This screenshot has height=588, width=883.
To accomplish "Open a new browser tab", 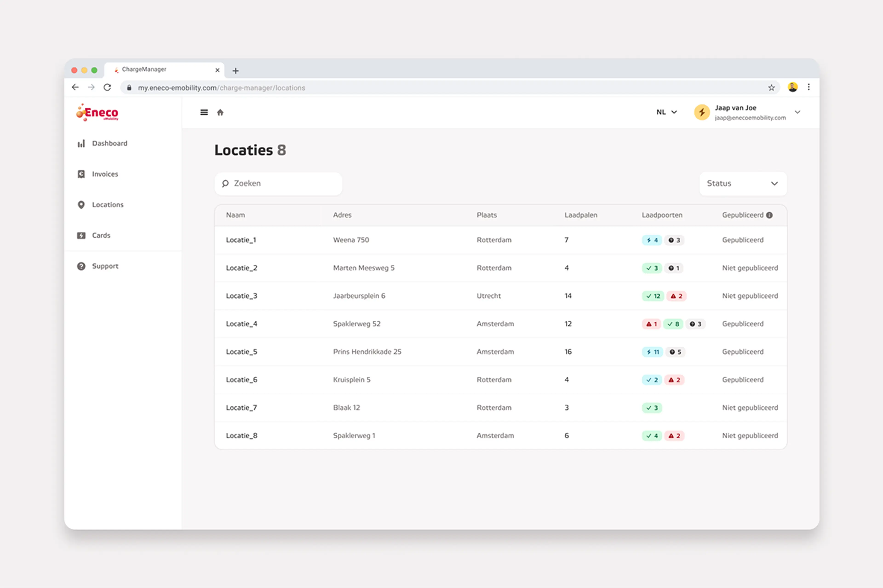I will click(x=235, y=71).
